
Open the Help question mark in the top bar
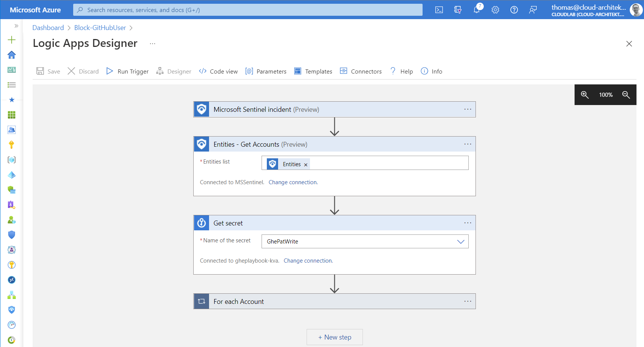[x=514, y=10]
